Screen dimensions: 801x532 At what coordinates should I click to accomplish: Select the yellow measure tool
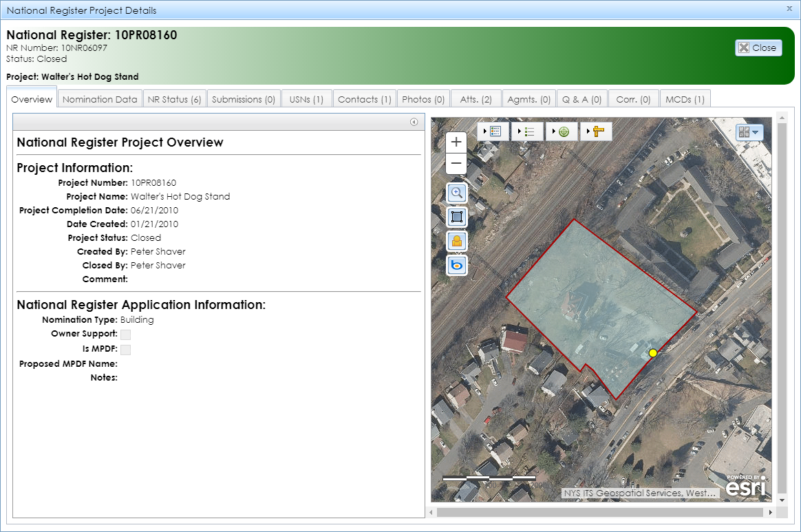point(600,131)
